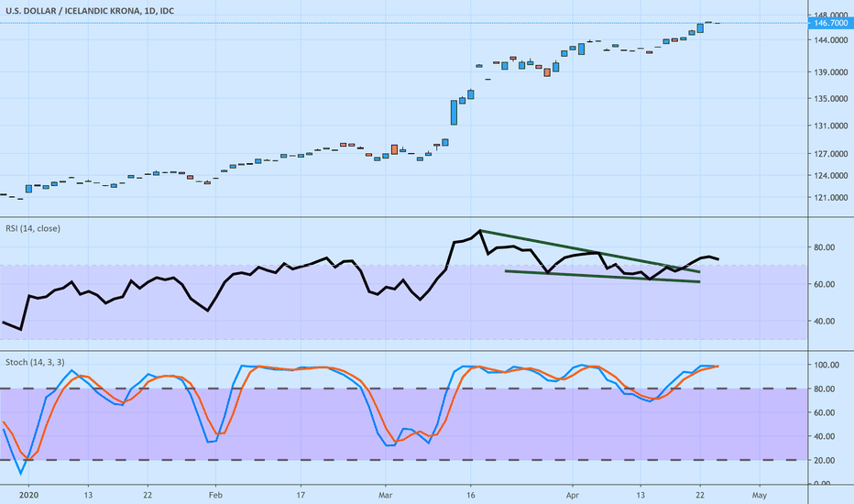Select the upper green descending trendline on RSI
854x504 pixels.
(591, 252)
